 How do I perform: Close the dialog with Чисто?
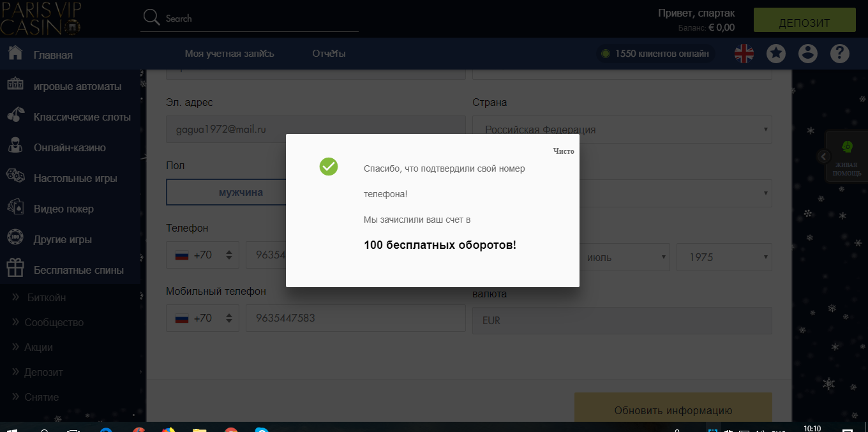(x=564, y=151)
